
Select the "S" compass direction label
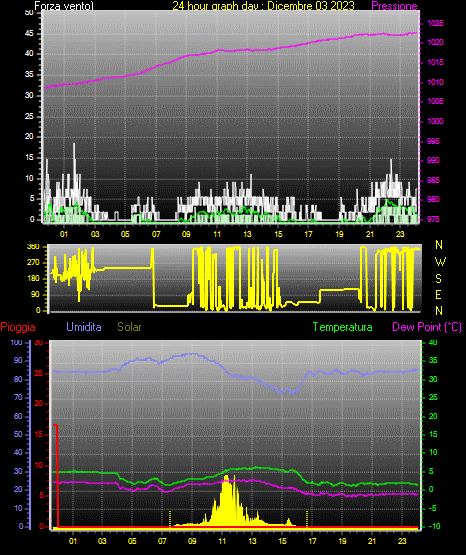pos(438,279)
